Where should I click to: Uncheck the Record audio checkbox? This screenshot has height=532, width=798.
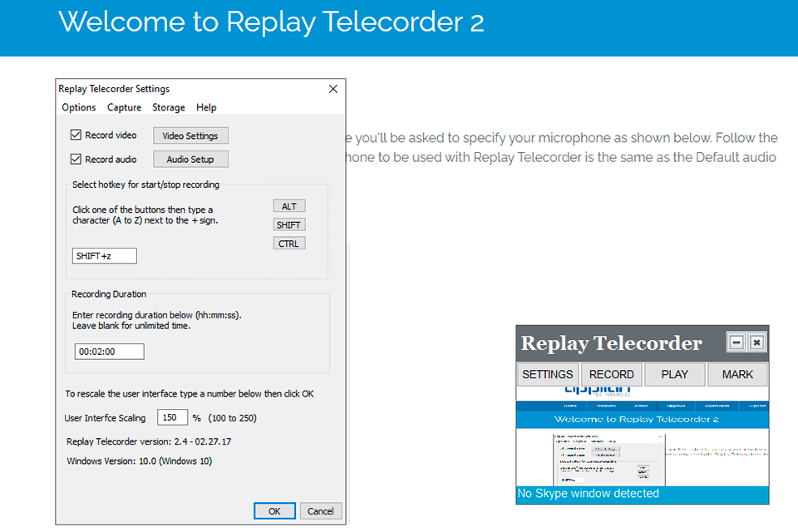click(x=74, y=158)
